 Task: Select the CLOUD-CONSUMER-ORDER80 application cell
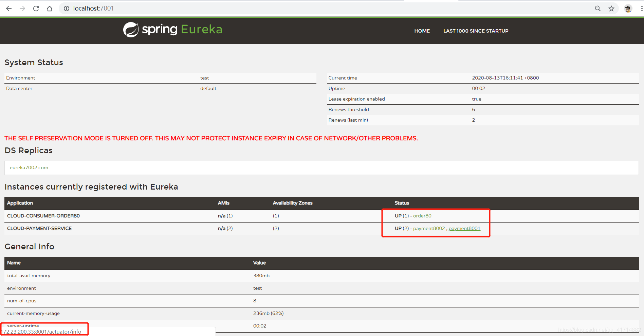43,216
